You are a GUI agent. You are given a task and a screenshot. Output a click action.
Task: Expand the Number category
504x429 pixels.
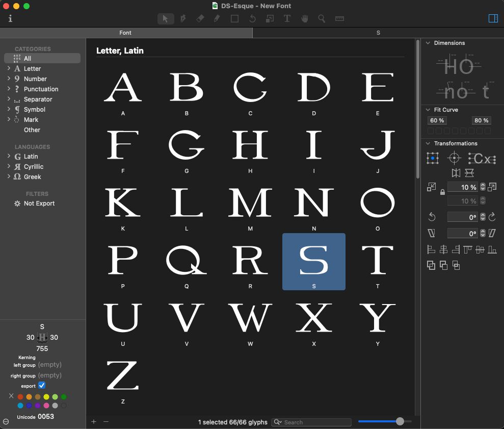[9, 79]
